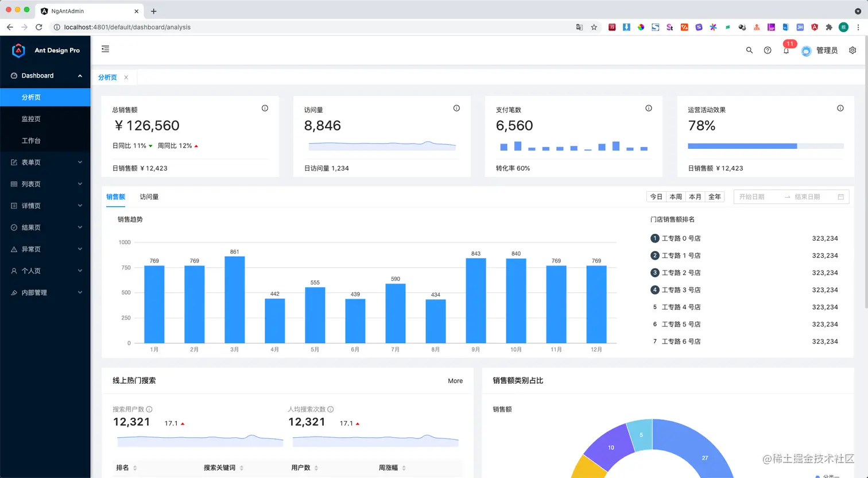Click the info icon beside 搜索用户数
The height and width of the screenshot is (478, 868).
[149, 410]
